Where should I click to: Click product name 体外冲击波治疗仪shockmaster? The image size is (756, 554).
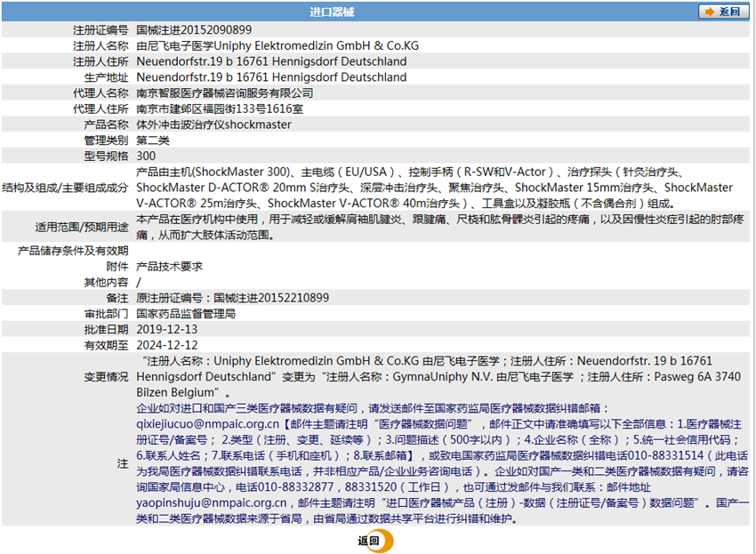point(213,124)
